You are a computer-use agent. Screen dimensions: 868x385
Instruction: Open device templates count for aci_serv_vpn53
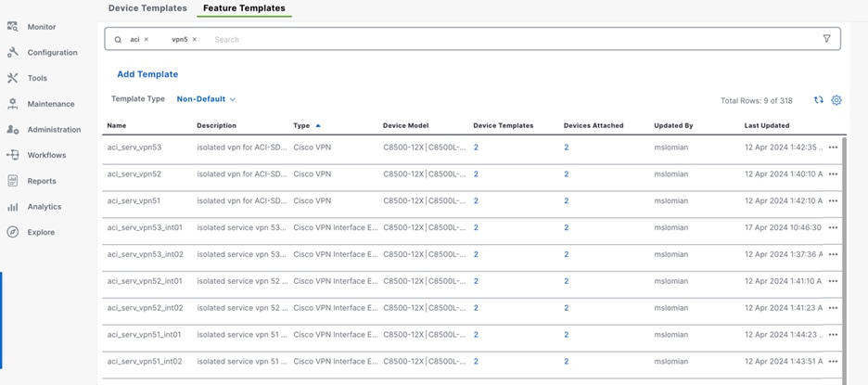[x=476, y=148]
